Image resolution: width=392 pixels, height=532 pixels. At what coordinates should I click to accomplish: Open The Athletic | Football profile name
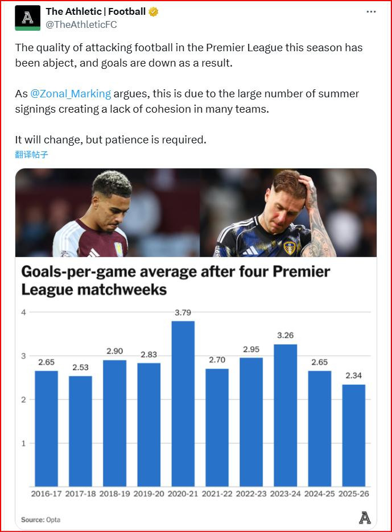point(96,12)
